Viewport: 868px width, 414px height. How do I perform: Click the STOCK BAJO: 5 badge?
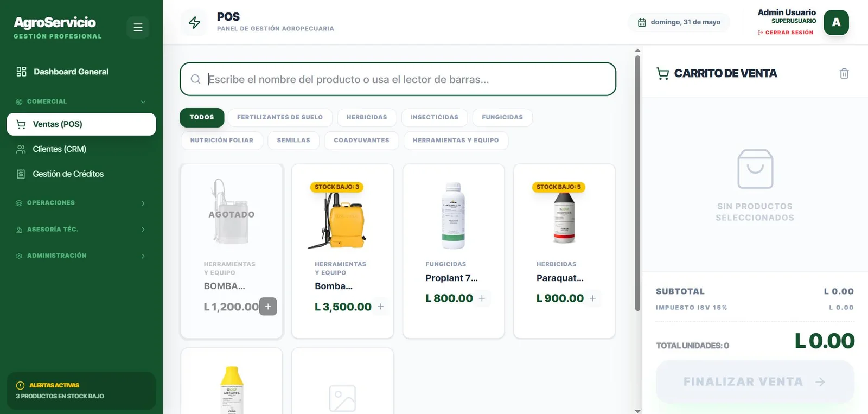click(x=559, y=187)
